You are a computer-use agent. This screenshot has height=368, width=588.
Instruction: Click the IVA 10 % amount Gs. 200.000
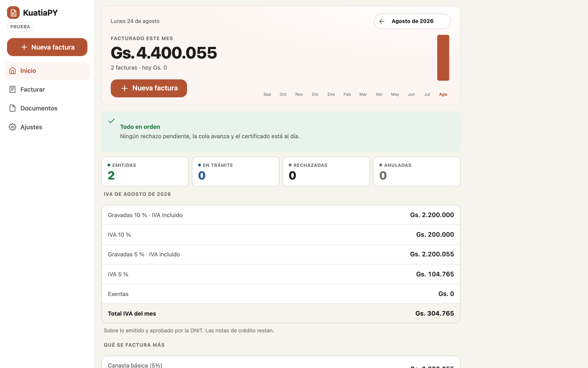coord(435,235)
